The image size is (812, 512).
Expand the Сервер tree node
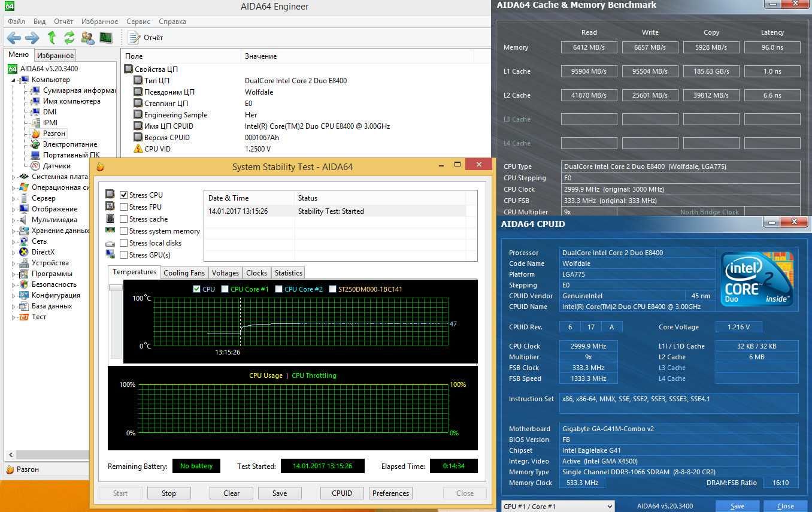(14, 198)
